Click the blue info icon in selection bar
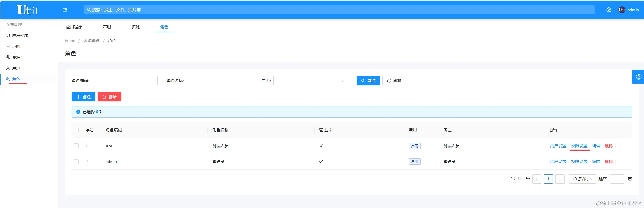The height and width of the screenshot is (208, 644). click(78, 112)
